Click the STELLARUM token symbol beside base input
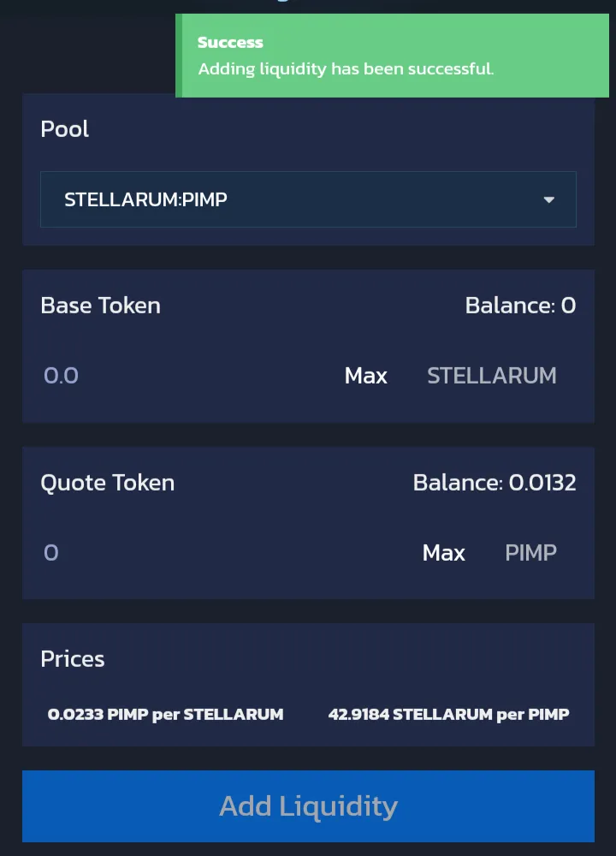Viewport: 616px width, 856px height. [491, 376]
